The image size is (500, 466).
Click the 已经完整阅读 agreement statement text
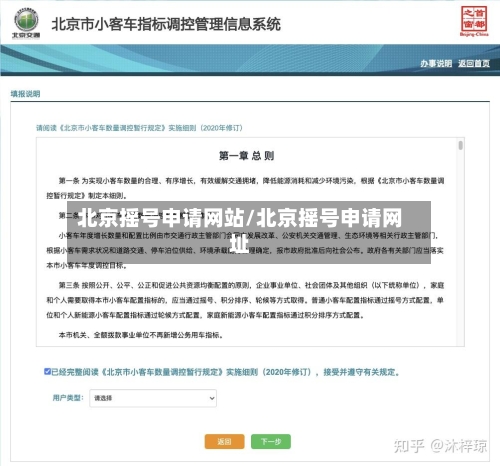(x=225, y=372)
